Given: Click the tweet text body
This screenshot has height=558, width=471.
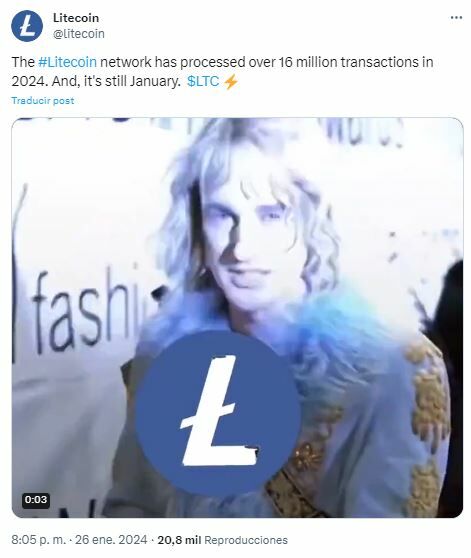Looking at the screenshot, I should click(x=222, y=72).
